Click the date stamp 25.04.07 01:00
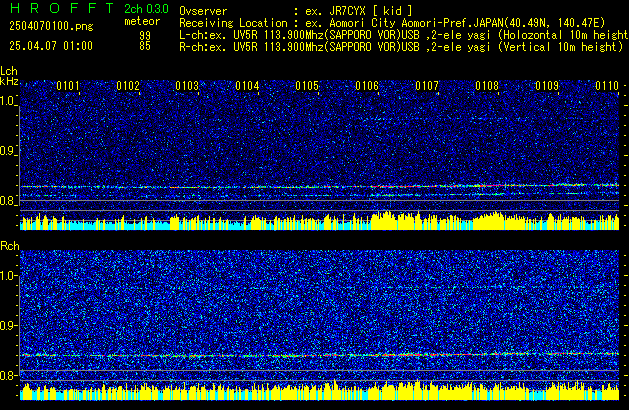 [x=51, y=46]
